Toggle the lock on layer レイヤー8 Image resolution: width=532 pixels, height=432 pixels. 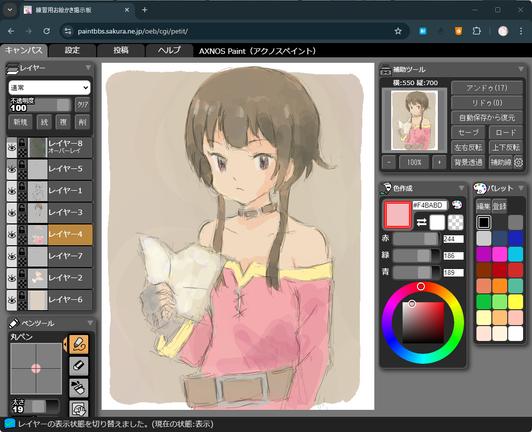click(x=22, y=144)
